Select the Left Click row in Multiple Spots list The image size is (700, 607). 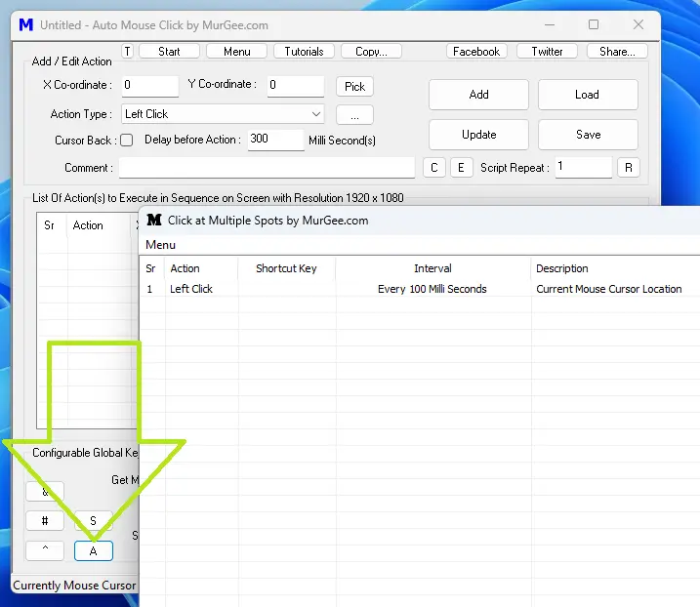420,289
